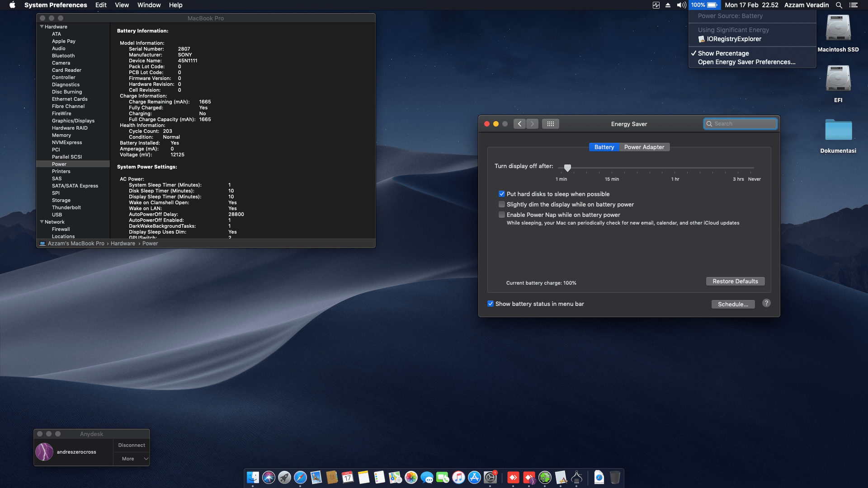Toggle Put hard disks to sleep checkbox
868x488 pixels.
[502, 194]
